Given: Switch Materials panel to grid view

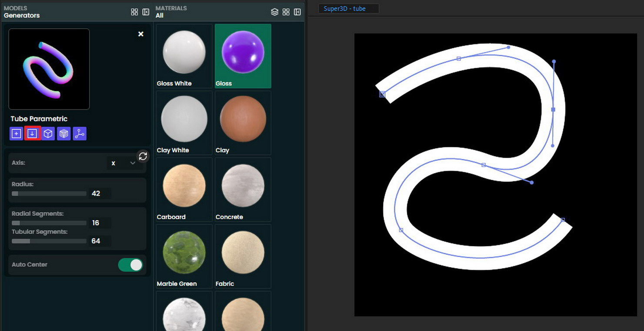Looking at the screenshot, I should [286, 12].
